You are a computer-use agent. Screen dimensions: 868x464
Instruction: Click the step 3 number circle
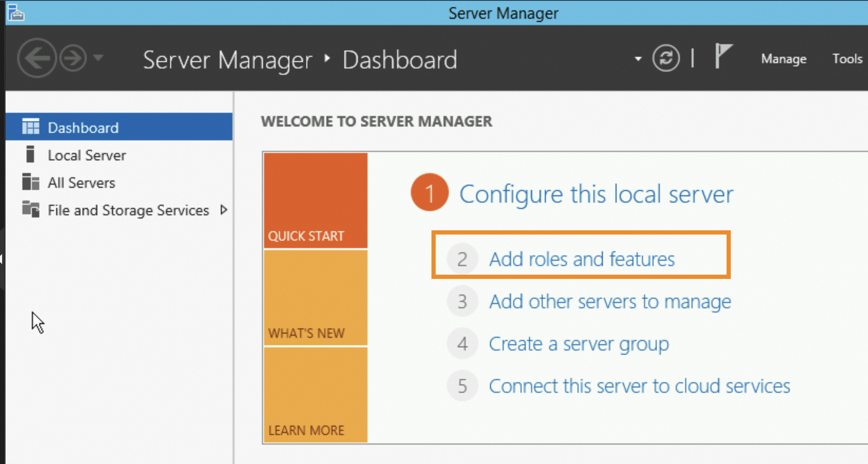click(462, 301)
